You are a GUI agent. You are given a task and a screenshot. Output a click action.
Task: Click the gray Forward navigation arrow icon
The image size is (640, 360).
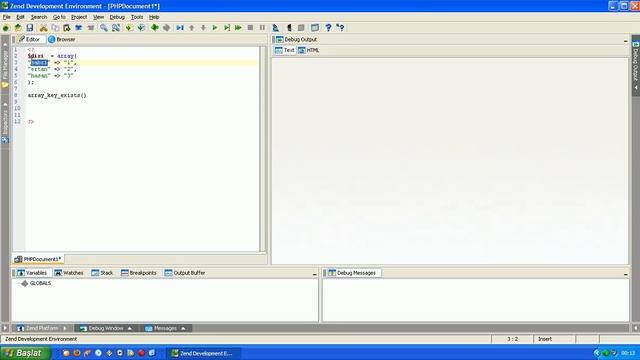167,28
